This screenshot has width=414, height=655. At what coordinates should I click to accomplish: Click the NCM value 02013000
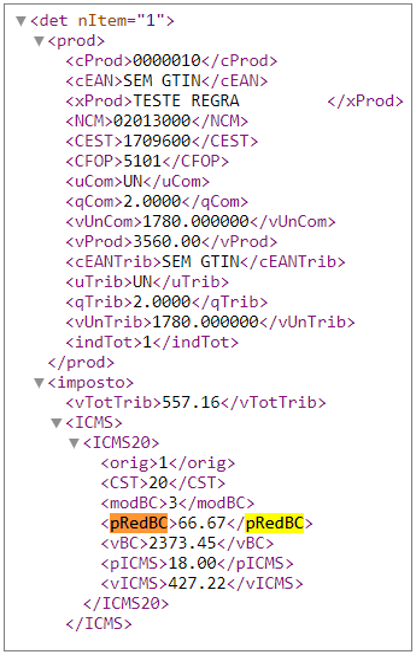(x=152, y=121)
